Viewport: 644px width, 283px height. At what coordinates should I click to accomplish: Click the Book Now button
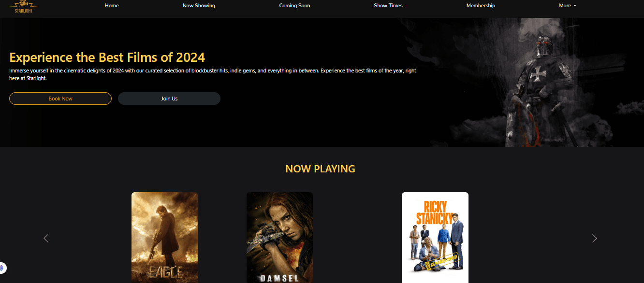[60, 99]
